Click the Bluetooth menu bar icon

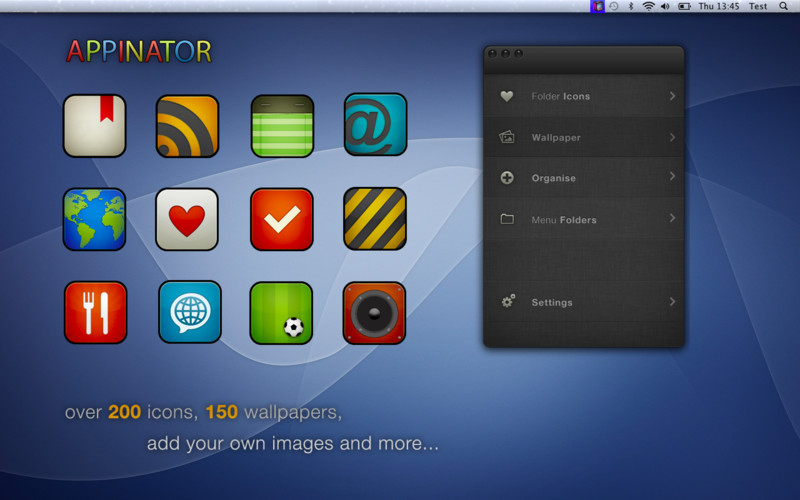click(631, 6)
